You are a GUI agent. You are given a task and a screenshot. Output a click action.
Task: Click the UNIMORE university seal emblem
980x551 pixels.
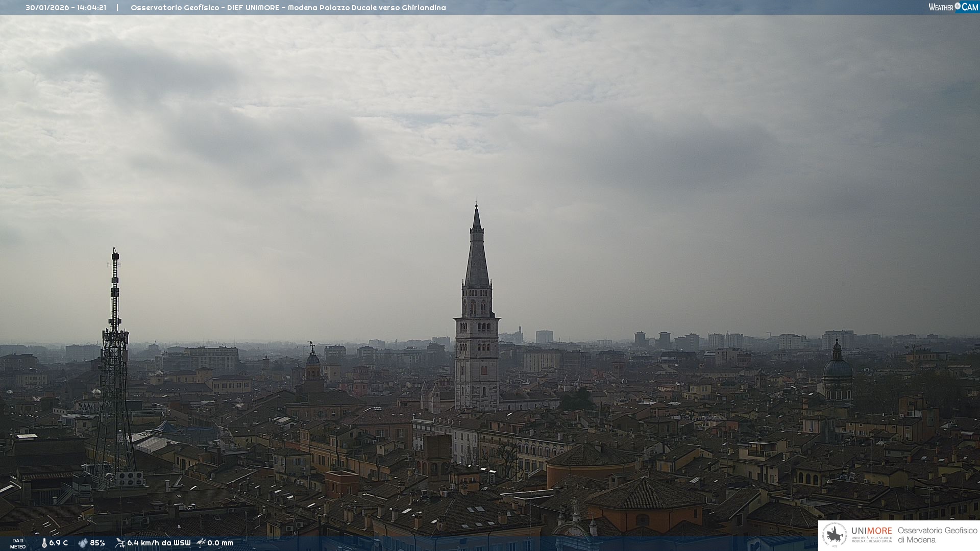pyautogui.click(x=835, y=535)
